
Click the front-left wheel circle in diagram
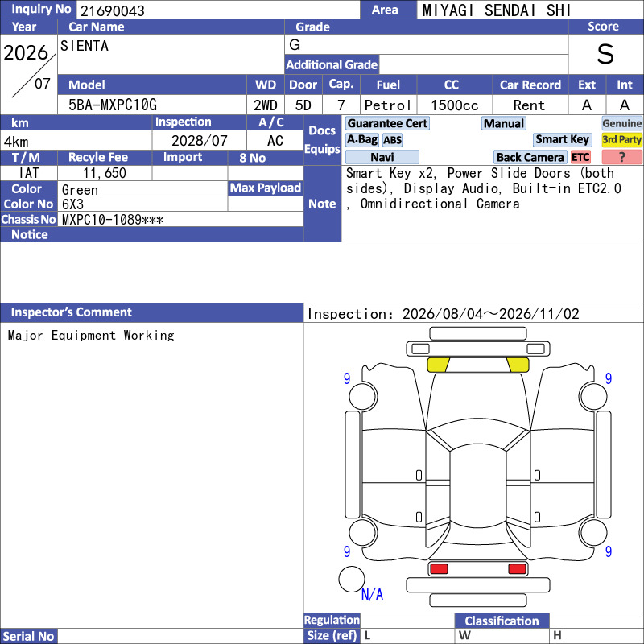coord(363,397)
